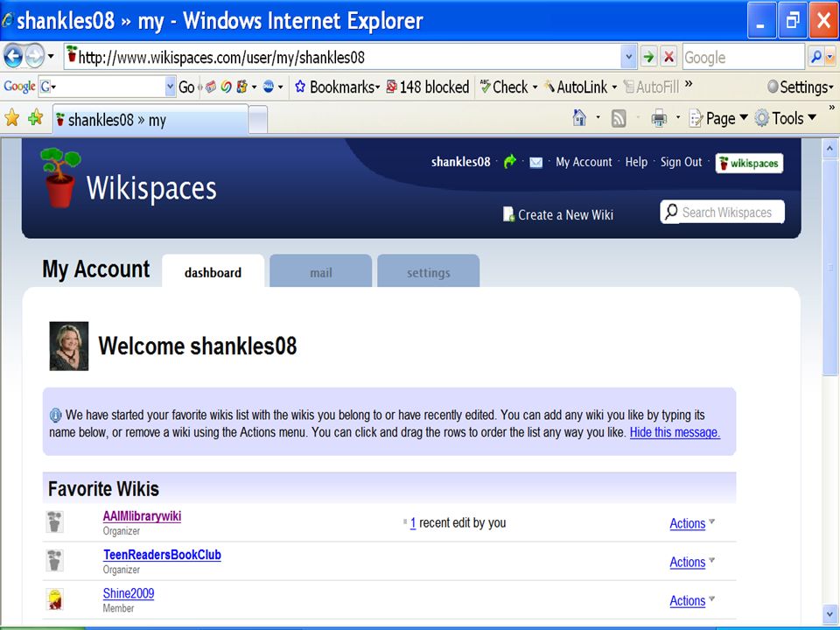Click the Google search box in IE

(743, 57)
